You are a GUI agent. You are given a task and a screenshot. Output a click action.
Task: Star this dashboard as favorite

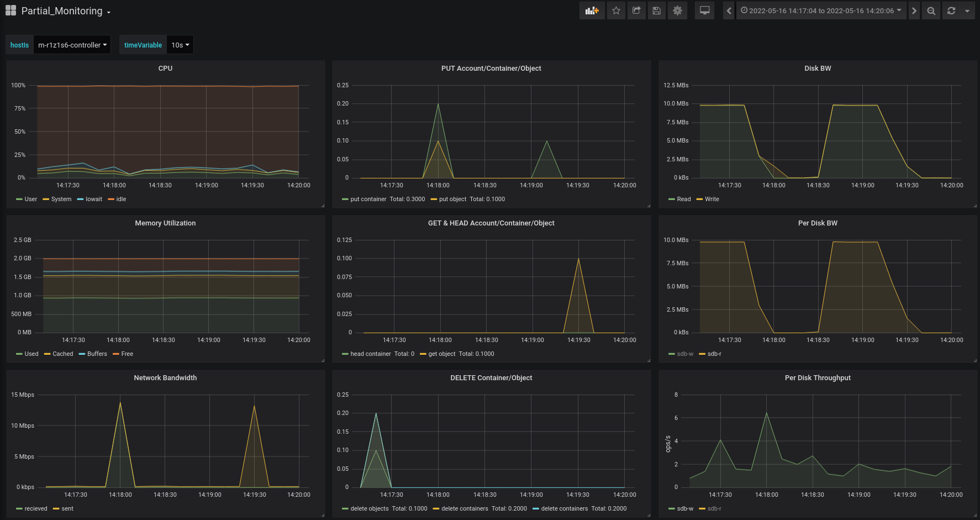coord(616,10)
